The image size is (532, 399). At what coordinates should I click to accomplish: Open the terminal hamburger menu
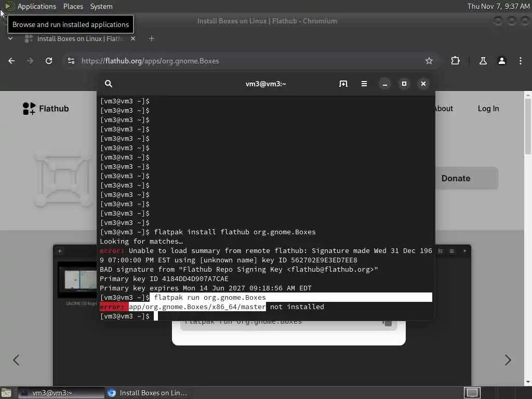pyautogui.click(x=364, y=84)
